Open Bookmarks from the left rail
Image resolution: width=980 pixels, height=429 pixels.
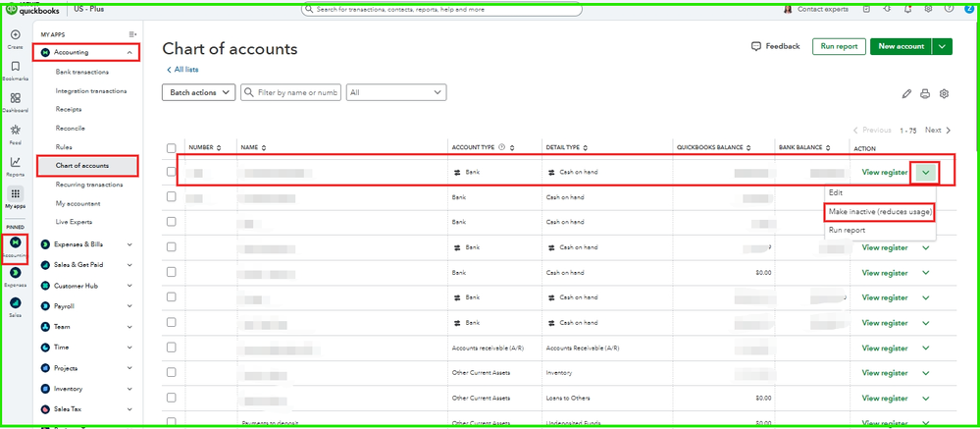tap(16, 67)
